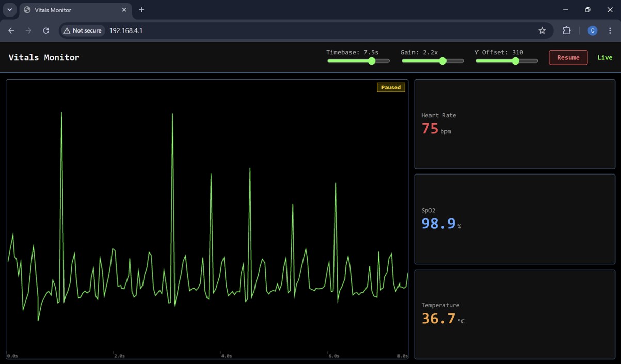The width and height of the screenshot is (621, 364).
Task: Open the Chrome profile avatar C
Action: 592,30
